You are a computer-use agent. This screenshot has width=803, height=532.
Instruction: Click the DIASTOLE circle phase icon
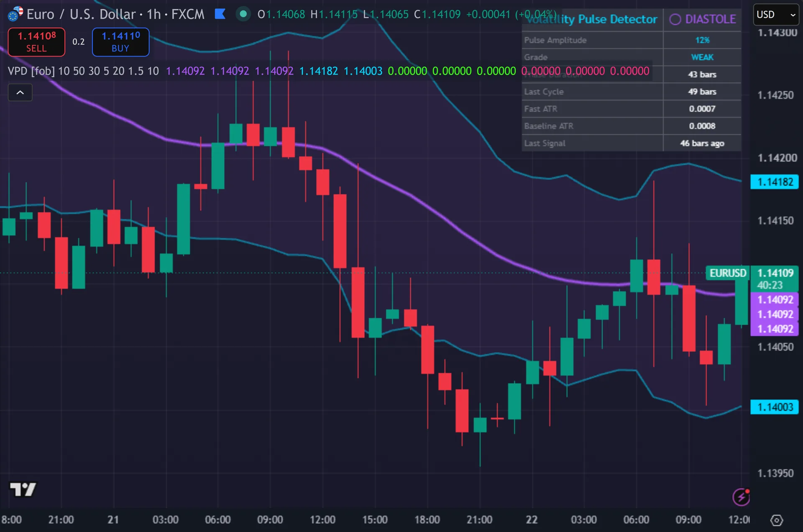pyautogui.click(x=675, y=19)
